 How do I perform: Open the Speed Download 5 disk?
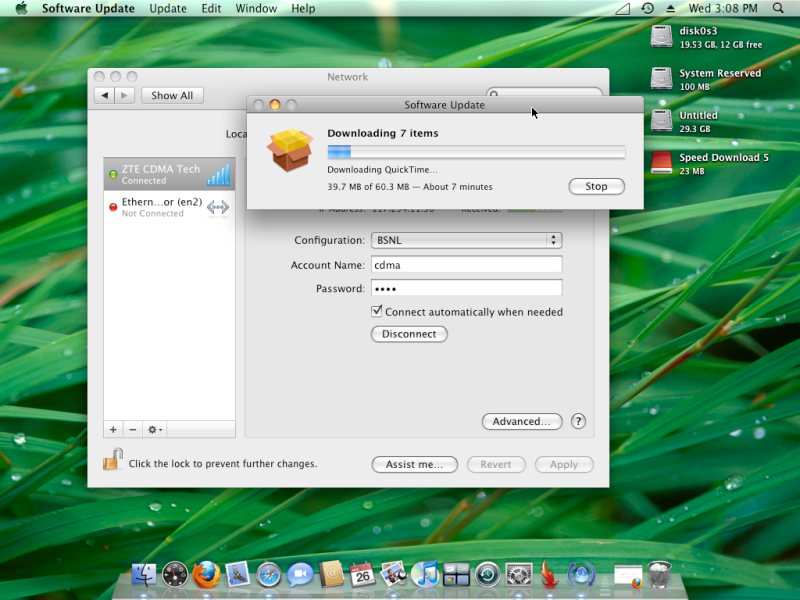point(662,162)
